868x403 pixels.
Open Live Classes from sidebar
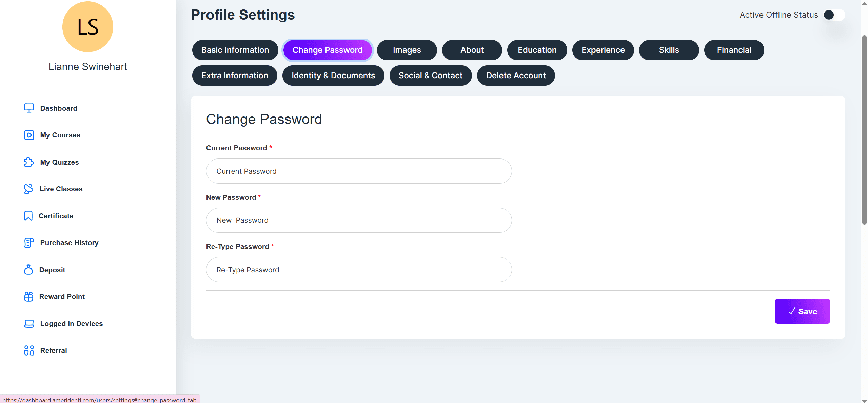[x=61, y=189]
